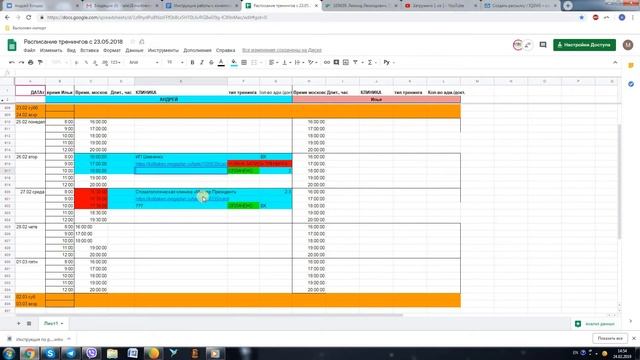
Task: Open the Изменить menu
Action: click(51, 50)
